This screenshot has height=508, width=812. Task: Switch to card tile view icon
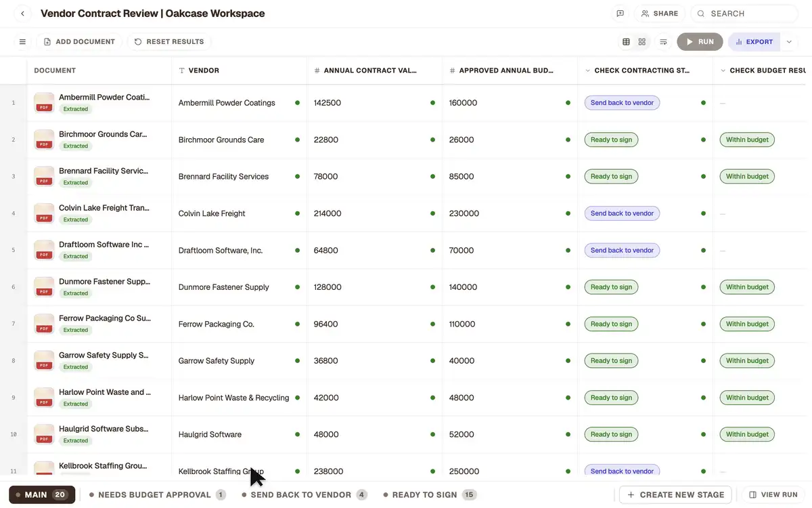(642, 42)
